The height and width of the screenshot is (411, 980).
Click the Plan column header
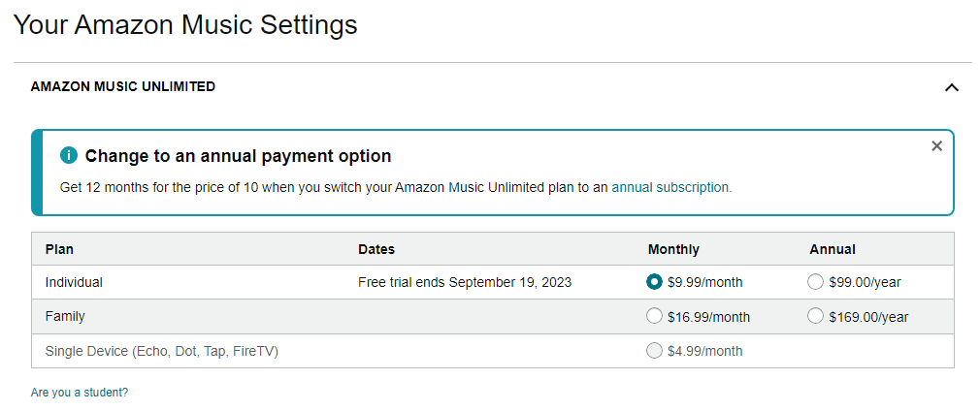59,249
